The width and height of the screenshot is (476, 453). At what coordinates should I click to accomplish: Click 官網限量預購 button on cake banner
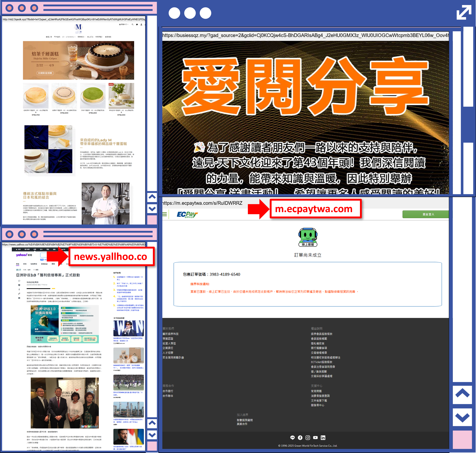coord(45,73)
